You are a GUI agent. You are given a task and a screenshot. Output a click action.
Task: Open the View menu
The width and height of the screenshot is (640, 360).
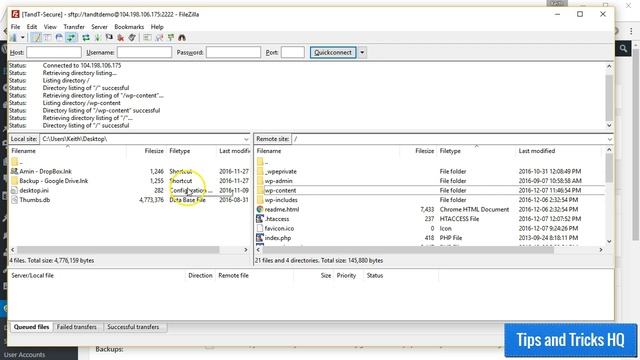pos(50,27)
